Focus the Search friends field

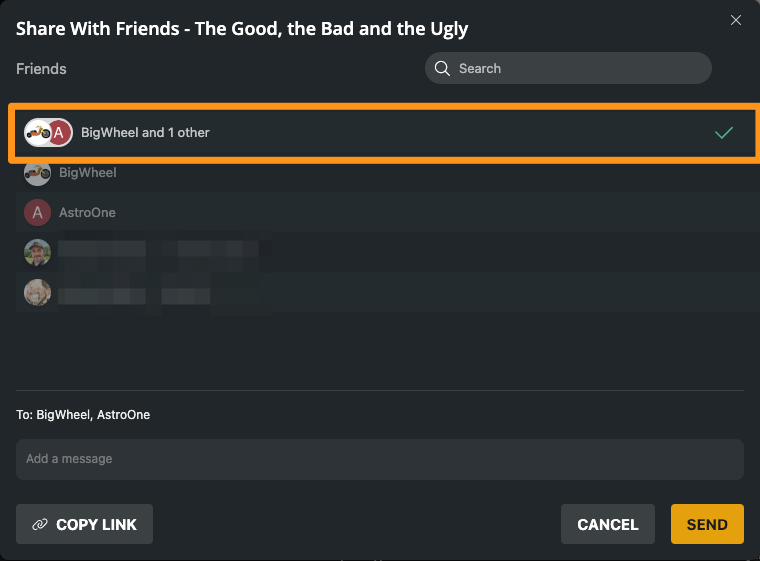point(568,68)
